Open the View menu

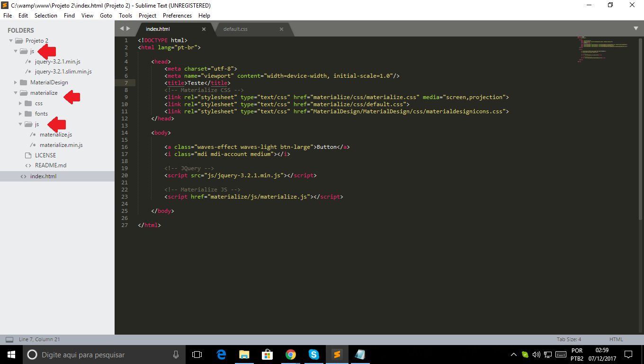pos(88,16)
